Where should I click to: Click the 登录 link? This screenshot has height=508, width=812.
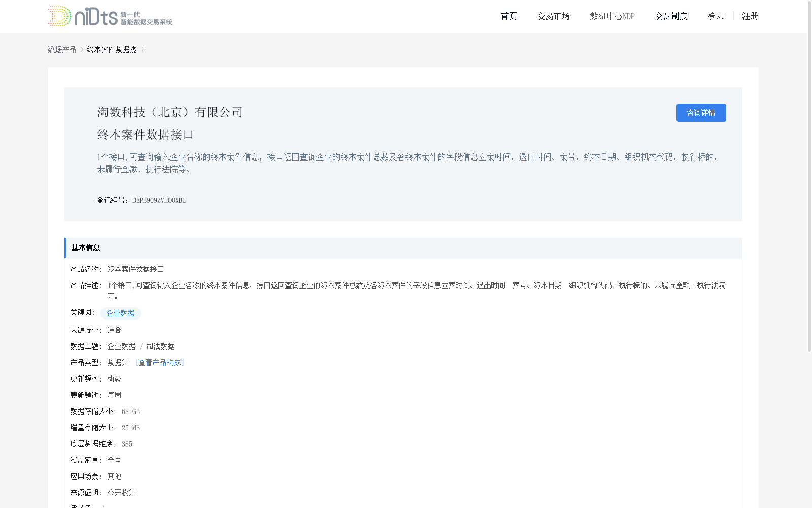click(x=716, y=16)
